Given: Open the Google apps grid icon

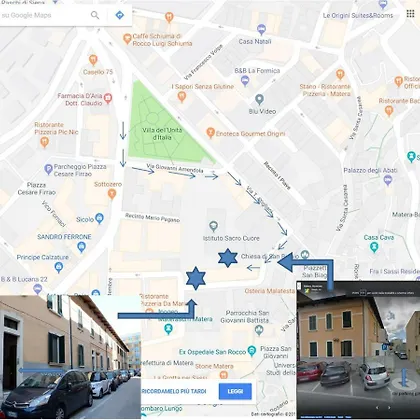Looking at the screenshot, I should (410, 14).
